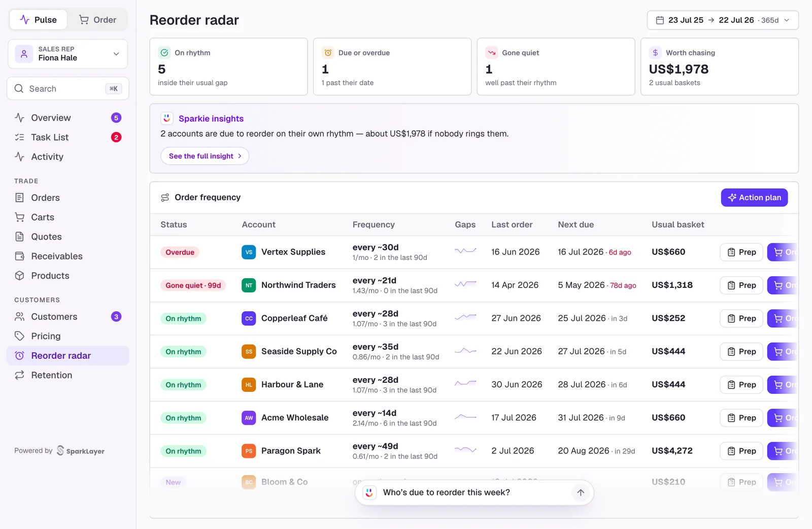Viewport: 812px width, 529px height.
Task: Go to Activity in the sidebar
Action: tap(68, 157)
